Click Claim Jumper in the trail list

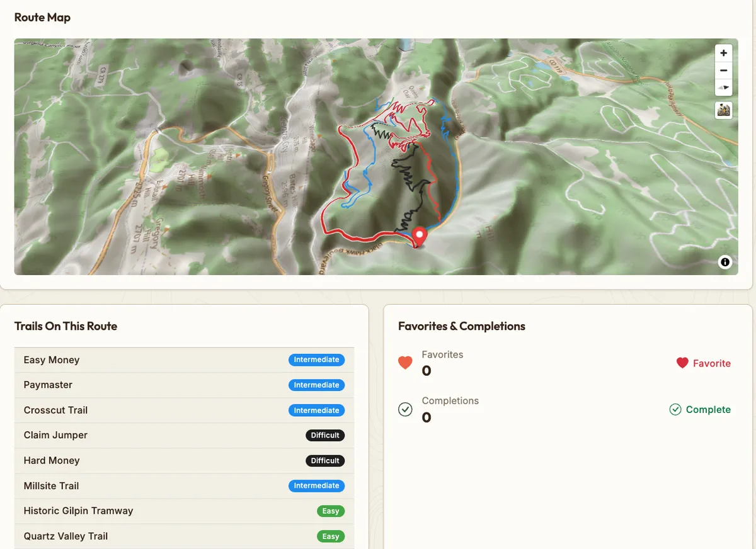point(55,436)
